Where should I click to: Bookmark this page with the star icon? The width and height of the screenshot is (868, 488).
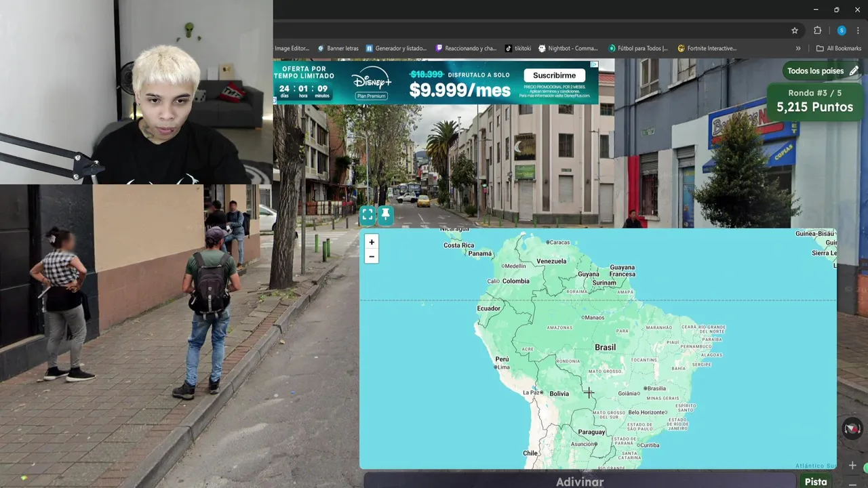(795, 30)
